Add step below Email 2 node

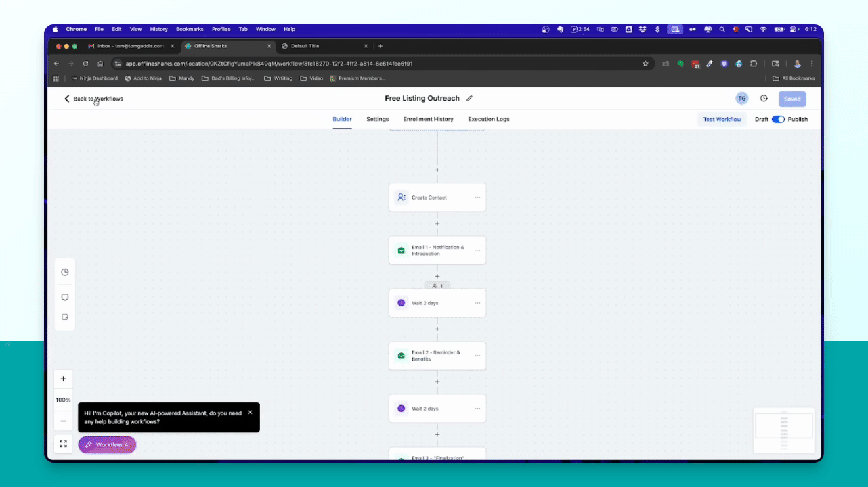[437, 381]
